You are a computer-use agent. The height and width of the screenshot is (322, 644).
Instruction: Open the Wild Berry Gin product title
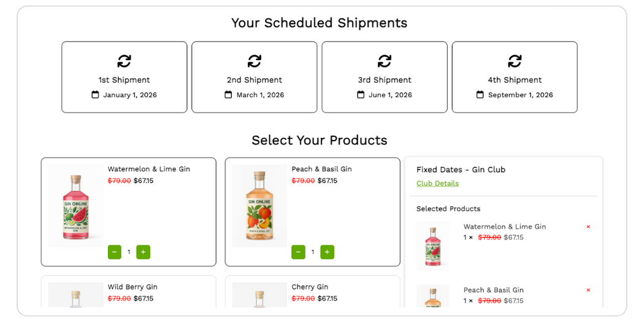(x=132, y=287)
